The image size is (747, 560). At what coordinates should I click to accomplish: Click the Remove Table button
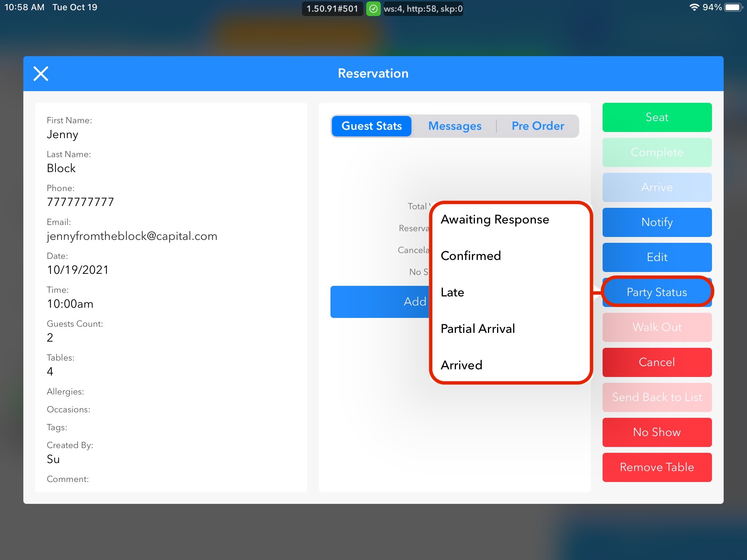click(657, 467)
